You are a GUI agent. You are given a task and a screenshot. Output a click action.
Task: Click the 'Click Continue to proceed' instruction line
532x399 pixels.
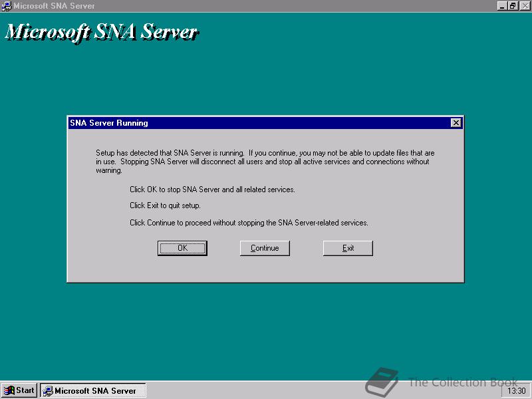249,223
